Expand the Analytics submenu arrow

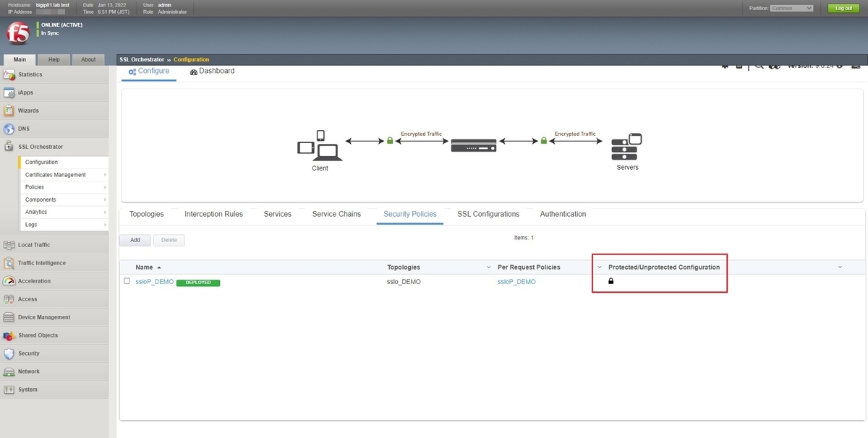tap(105, 212)
